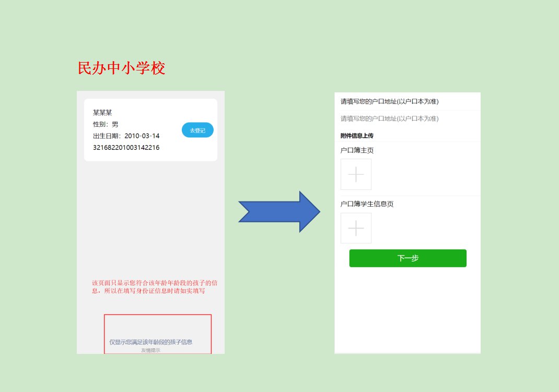The width and height of the screenshot is (559, 392).
Task: Click the 户口簿学生信息页 label
Action: [367, 204]
